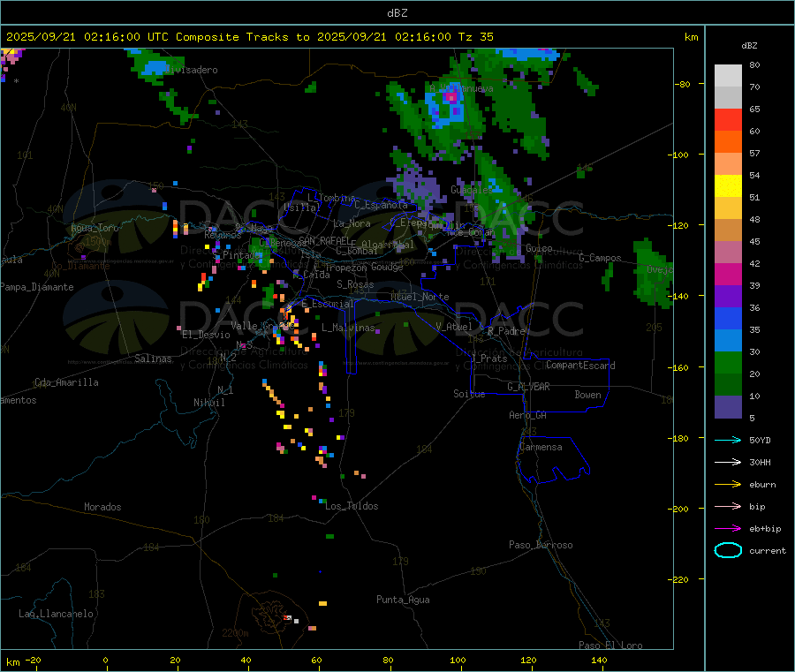Click the Nihuil place label
Screen dimensions: 795x672
[208, 403]
